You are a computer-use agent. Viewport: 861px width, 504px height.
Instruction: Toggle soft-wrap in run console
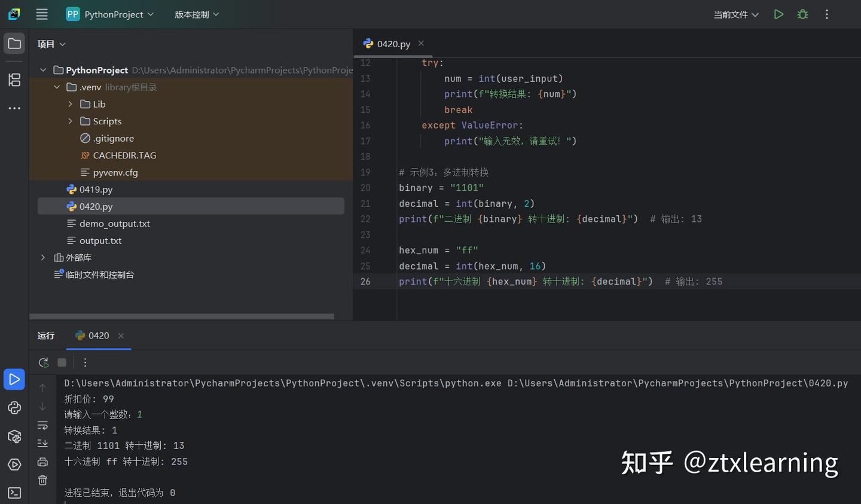pyautogui.click(x=42, y=425)
